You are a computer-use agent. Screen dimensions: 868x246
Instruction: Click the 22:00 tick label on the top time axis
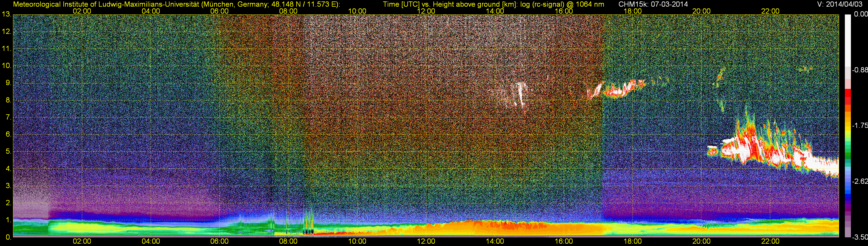click(x=770, y=11)
